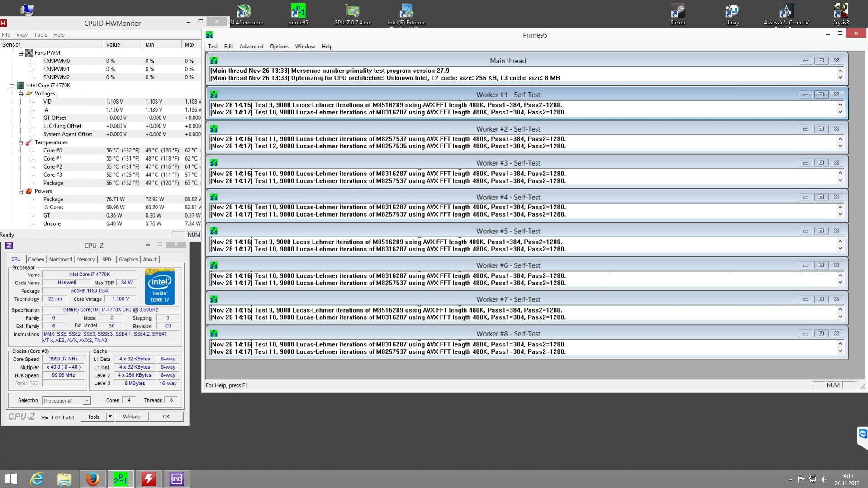
Task: Click the HWMonitor title bar icon
Action: pyautogui.click(x=4, y=23)
